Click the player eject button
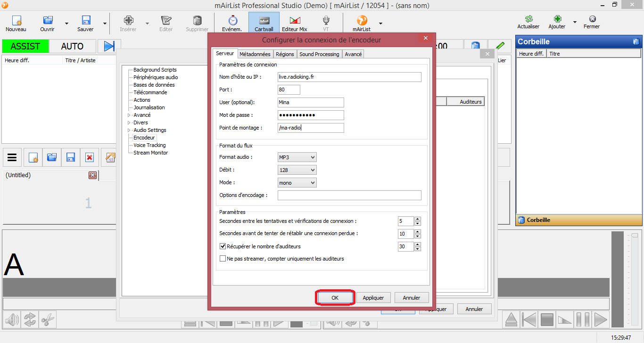 click(x=511, y=320)
